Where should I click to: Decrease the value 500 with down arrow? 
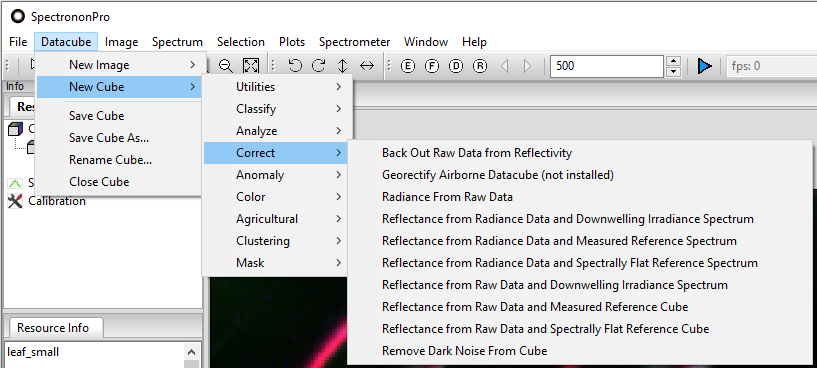[x=674, y=72]
